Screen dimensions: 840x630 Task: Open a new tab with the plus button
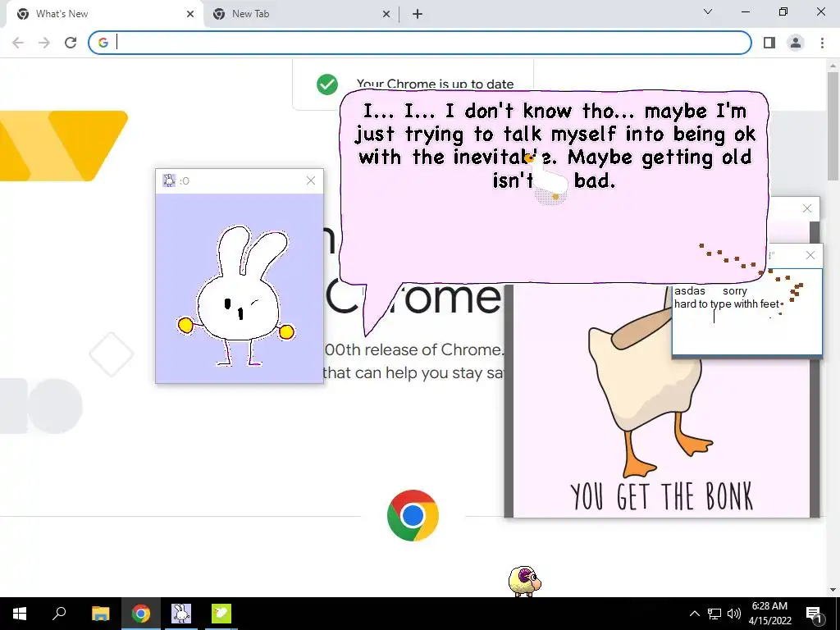click(x=418, y=14)
